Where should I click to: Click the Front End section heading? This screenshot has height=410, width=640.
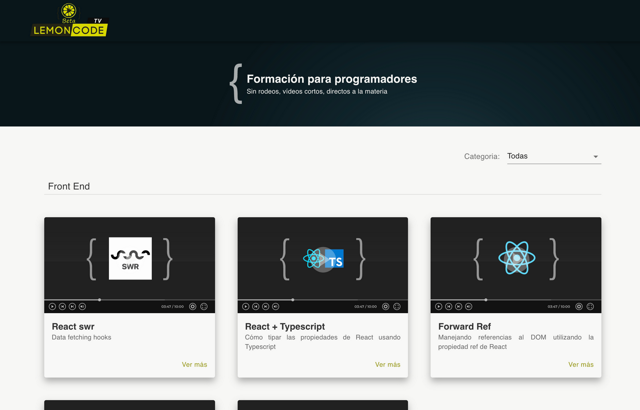pyautogui.click(x=69, y=186)
